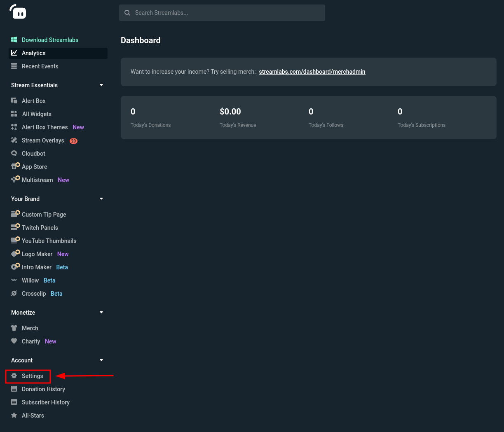Viewport: 504px width, 432px height.
Task: Collapse the Your Brand section arrow
Action: (x=101, y=199)
